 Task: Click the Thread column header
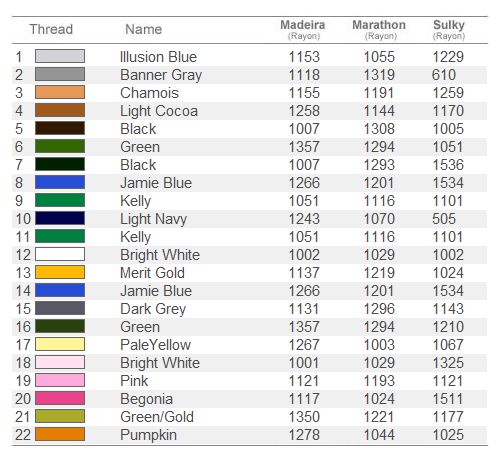click(x=51, y=29)
